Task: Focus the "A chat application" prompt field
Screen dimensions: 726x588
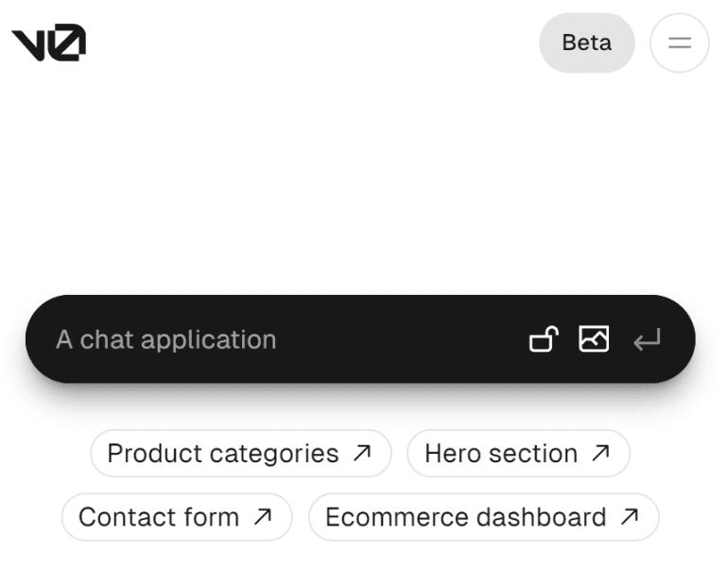Action: click(284, 339)
